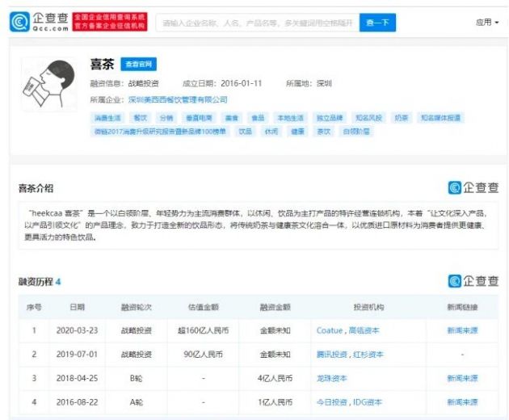This screenshot has height=420, width=509.
Task: Click the 融资金额 column header
Action: tap(275, 307)
